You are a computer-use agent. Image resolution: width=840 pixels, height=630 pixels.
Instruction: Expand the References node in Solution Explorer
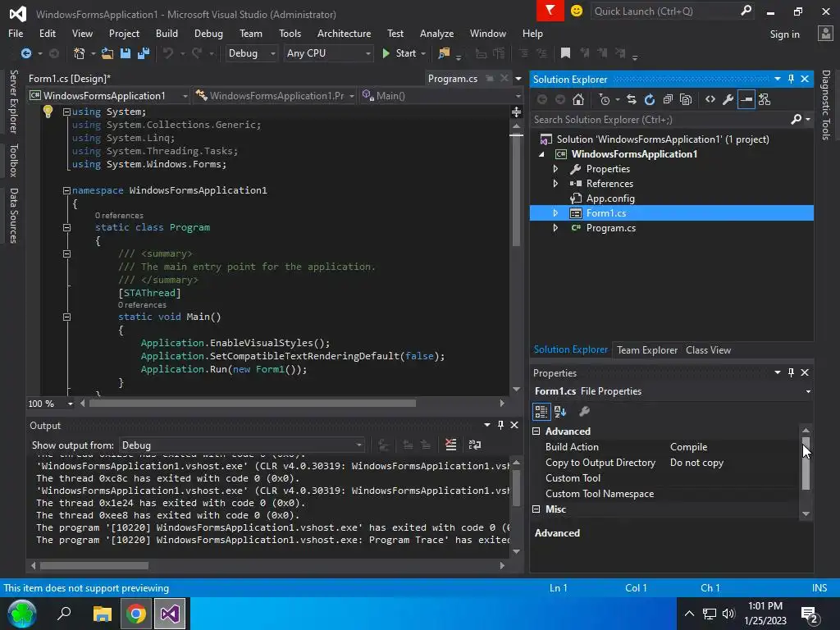[555, 184]
